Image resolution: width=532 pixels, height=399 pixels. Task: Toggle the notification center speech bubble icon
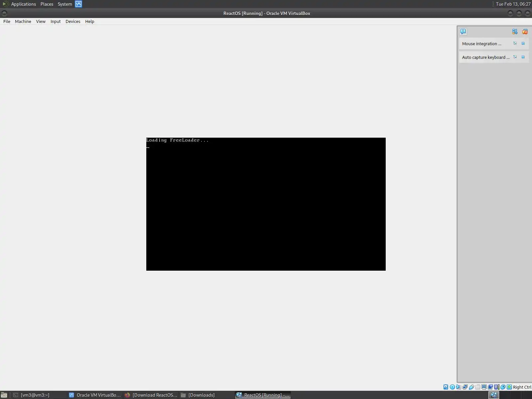463,32
